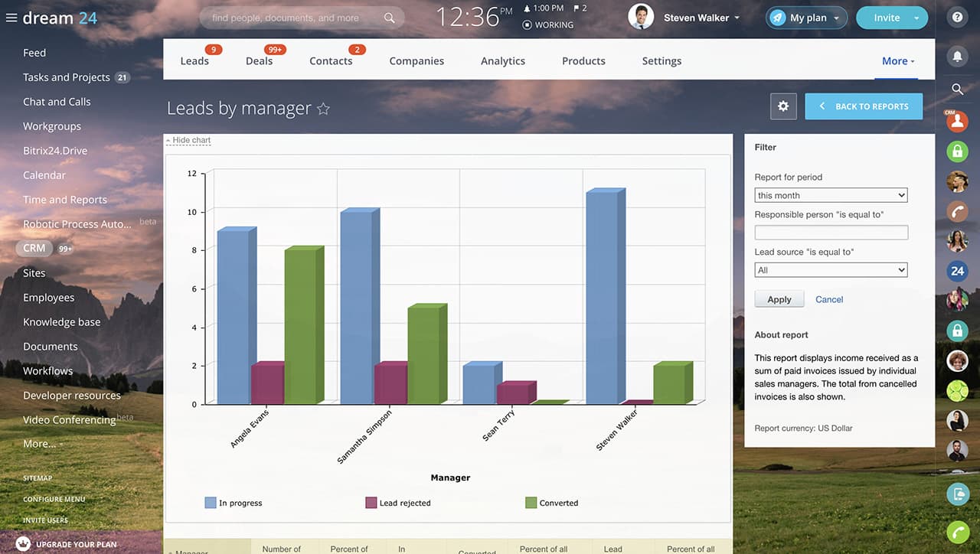This screenshot has height=554, width=980.
Task: Toggle the In progress legend series
Action: 233,503
